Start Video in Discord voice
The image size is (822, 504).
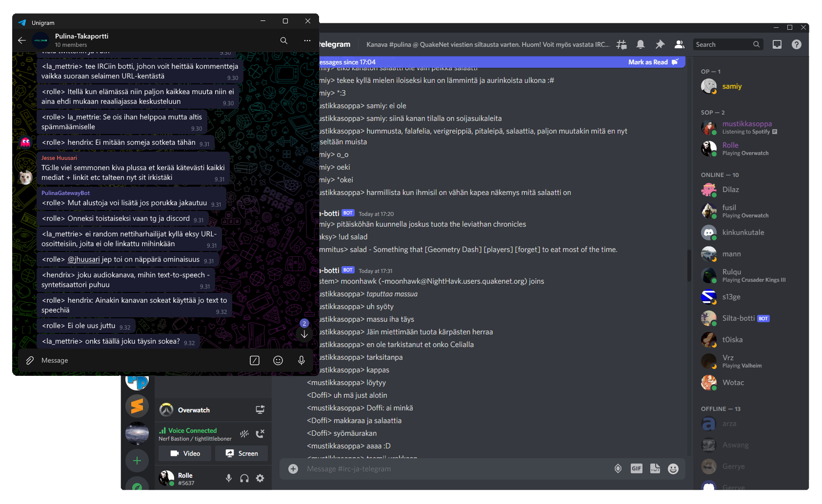[185, 453]
